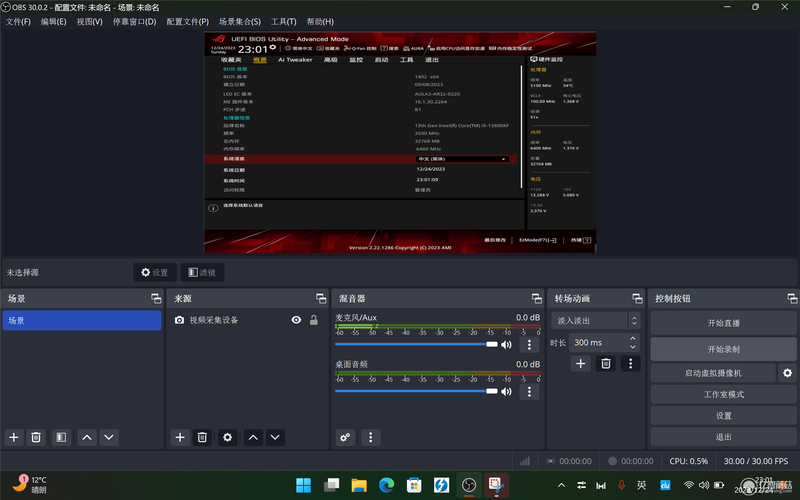Screen dimensions: 800x500
Task: Open 配置文件(P) menu
Action: pos(188,21)
